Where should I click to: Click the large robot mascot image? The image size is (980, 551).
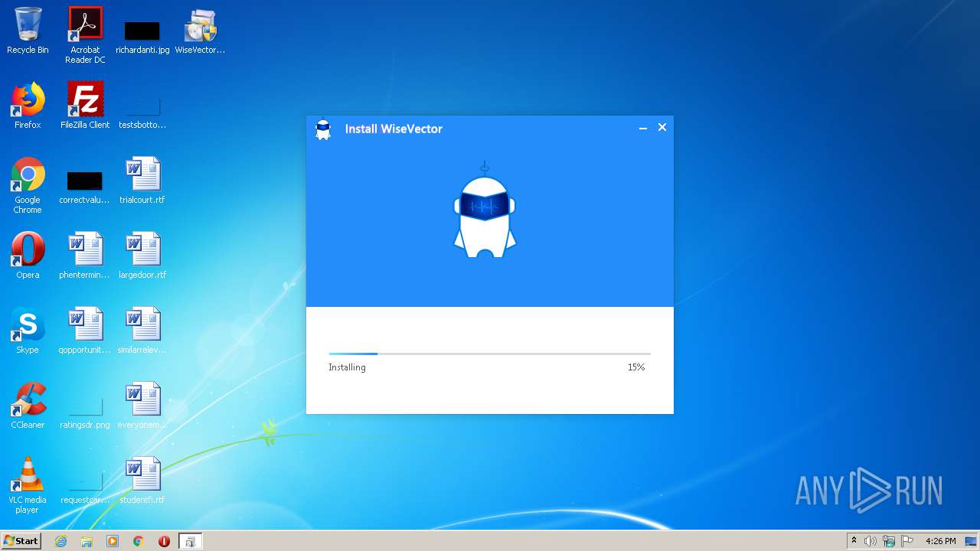[x=485, y=209]
